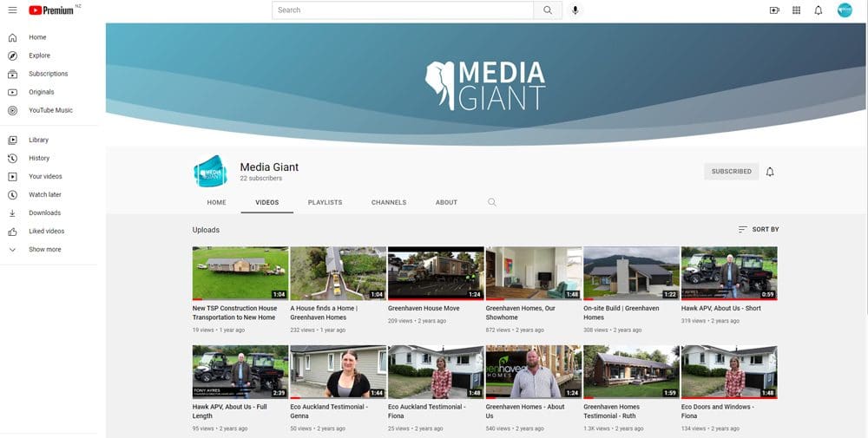This screenshot has width=868, height=438.
Task: Click the Watch later sidebar label
Action: [45, 195]
